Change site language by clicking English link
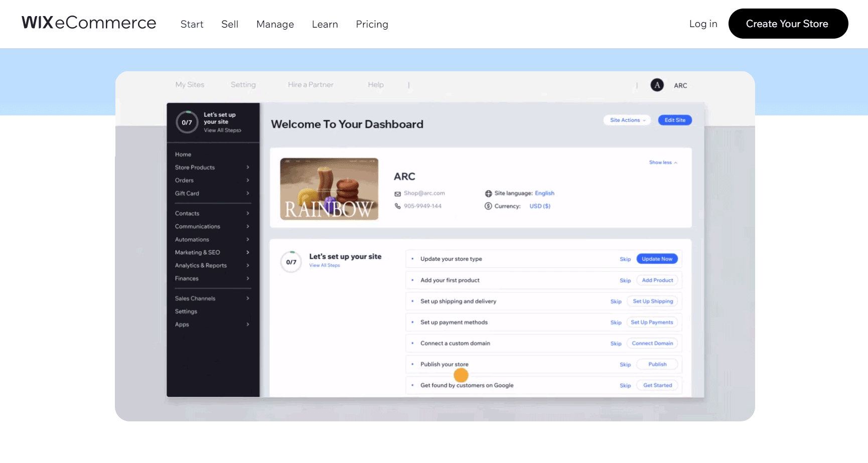Screen dimensions: 868x463 coord(544,193)
